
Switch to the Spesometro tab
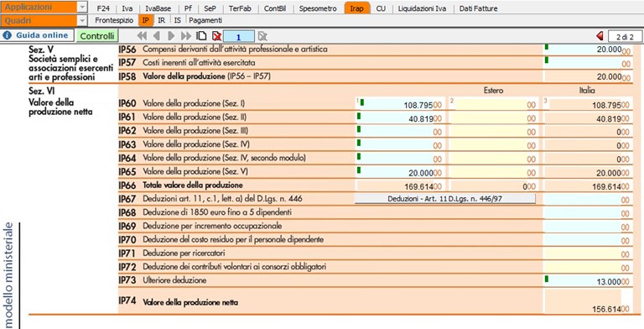(x=318, y=8)
